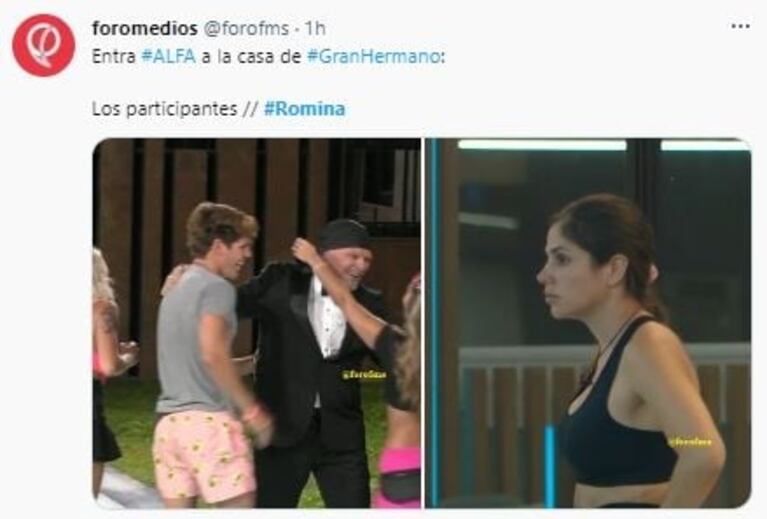Open the @forofms handle link
Image resolution: width=767 pixels, height=519 pixels.
coord(246,28)
